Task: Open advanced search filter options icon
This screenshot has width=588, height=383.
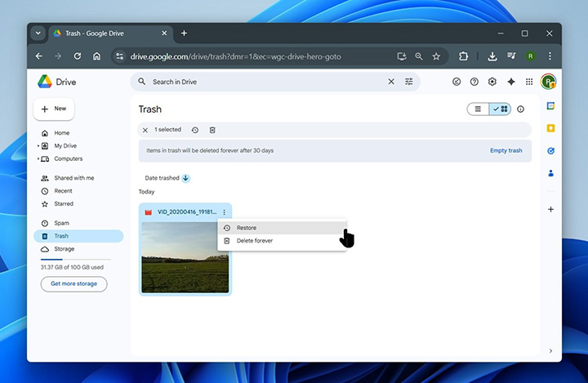Action: click(409, 82)
